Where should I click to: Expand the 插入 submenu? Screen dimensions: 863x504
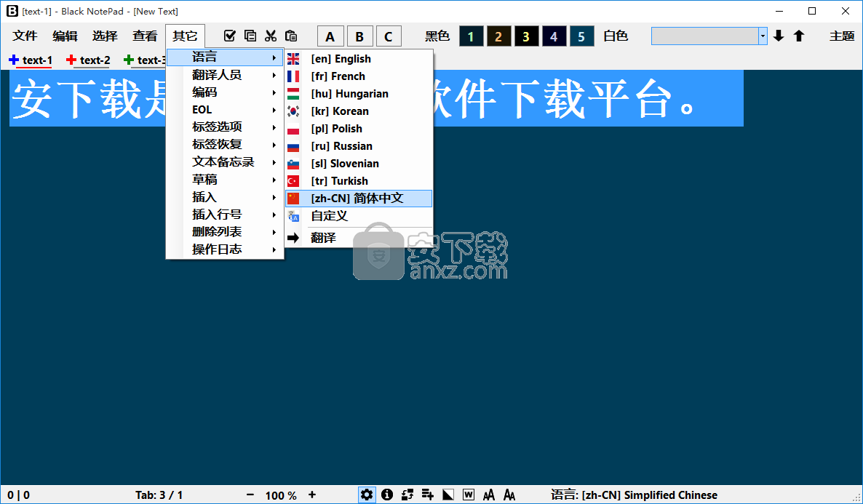click(225, 197)
